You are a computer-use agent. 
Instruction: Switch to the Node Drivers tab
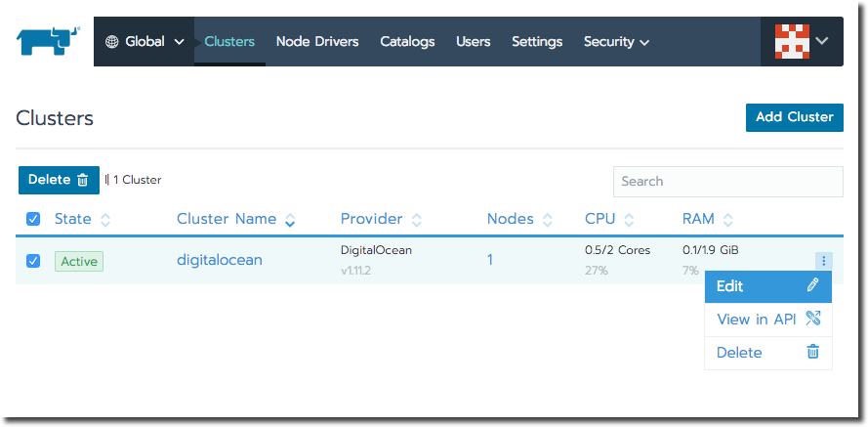(317, 42)
